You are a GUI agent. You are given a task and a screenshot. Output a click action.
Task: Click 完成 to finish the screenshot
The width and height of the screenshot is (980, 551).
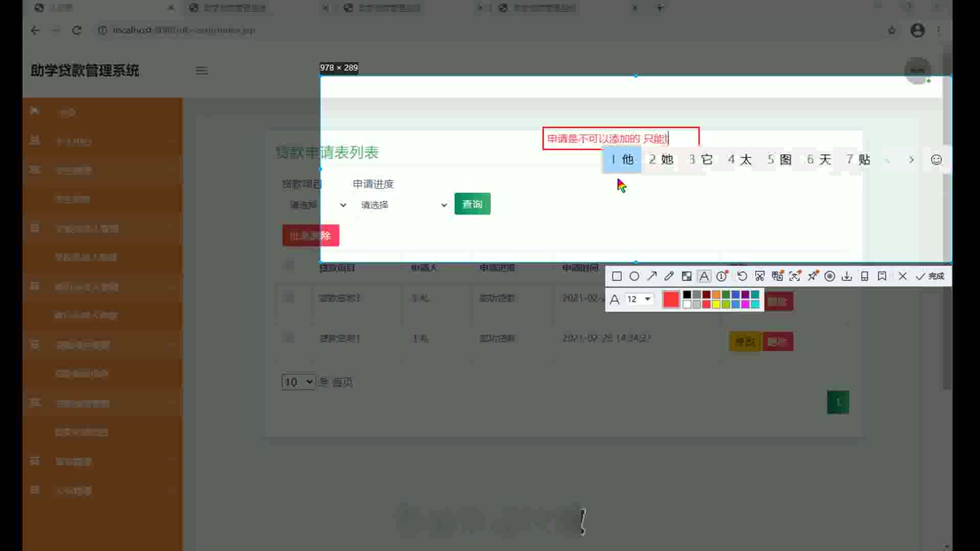click(x=930, y=276)
